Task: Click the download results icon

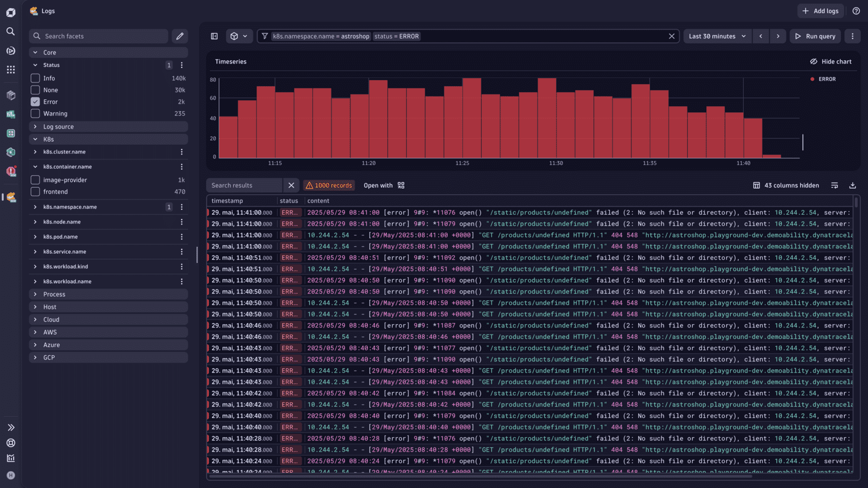Action: coord(853,185)
